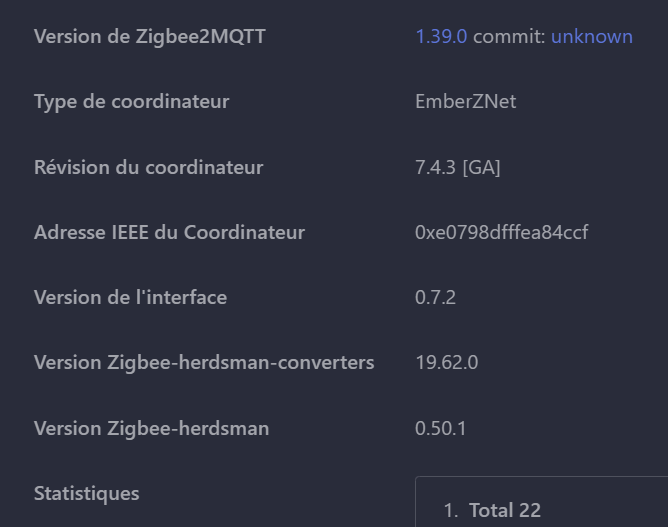Select the coordinator IEEE address value
This screenshot has height=527, width=668.
[x=501, y=232]
